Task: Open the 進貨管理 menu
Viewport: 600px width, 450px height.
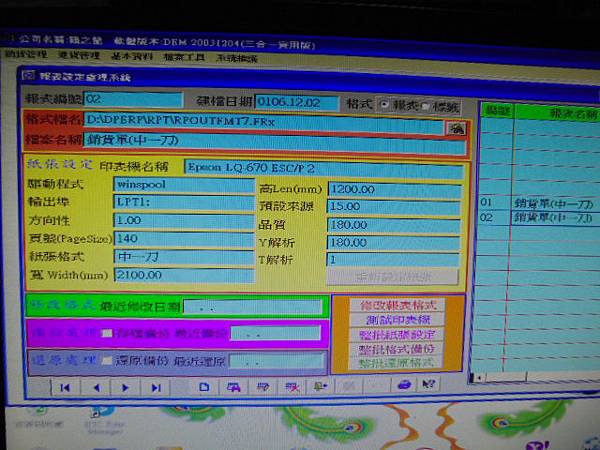Action: coord(79,55)
